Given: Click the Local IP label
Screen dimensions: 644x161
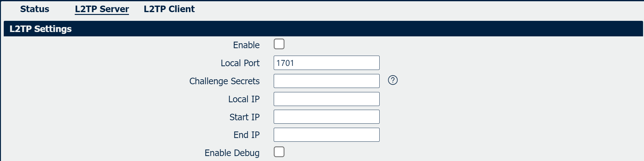Looking at the screenshot, I should coord(244,99).
